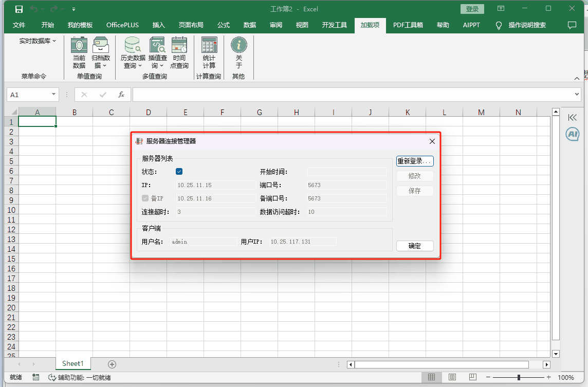Click the ribbon display options icon

[501, 9]
